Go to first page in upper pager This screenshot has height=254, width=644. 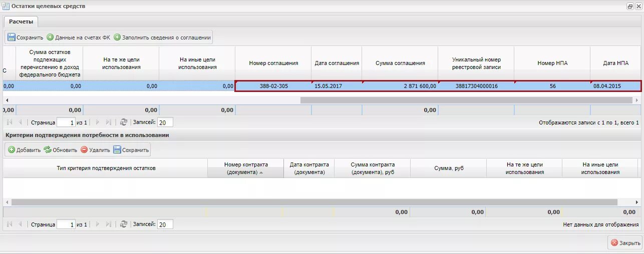click(10, 122)
